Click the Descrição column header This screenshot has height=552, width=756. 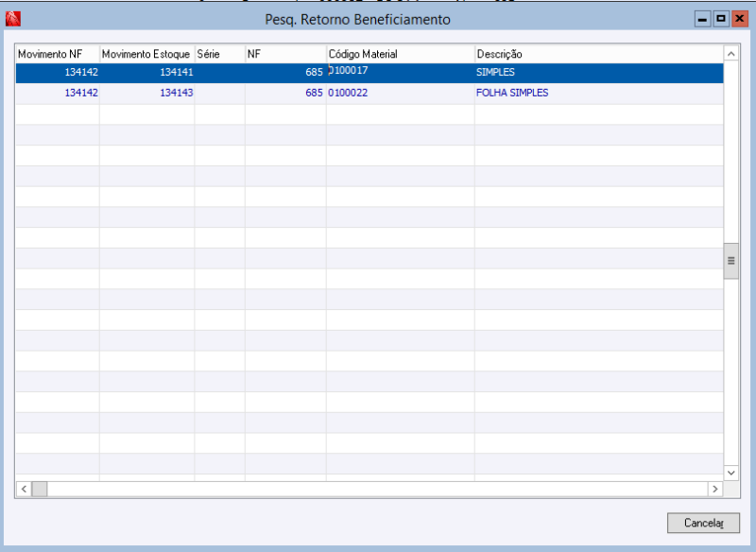[x=599, y=54]
